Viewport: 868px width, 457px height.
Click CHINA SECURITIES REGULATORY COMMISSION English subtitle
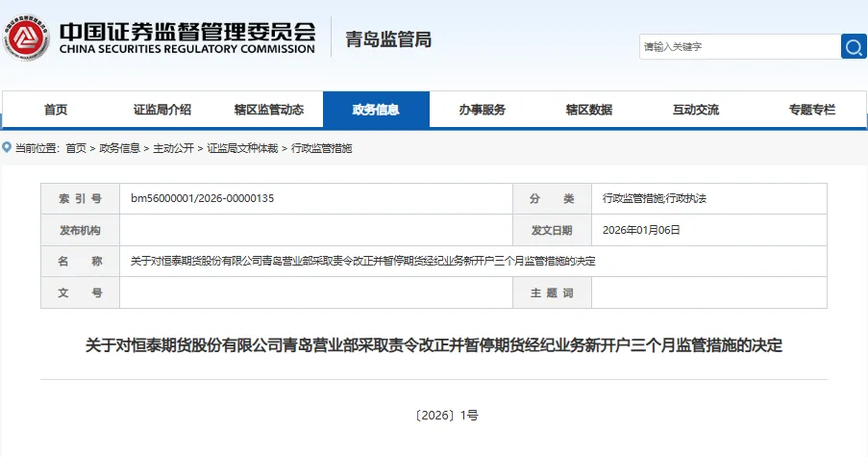coord(187,49)
